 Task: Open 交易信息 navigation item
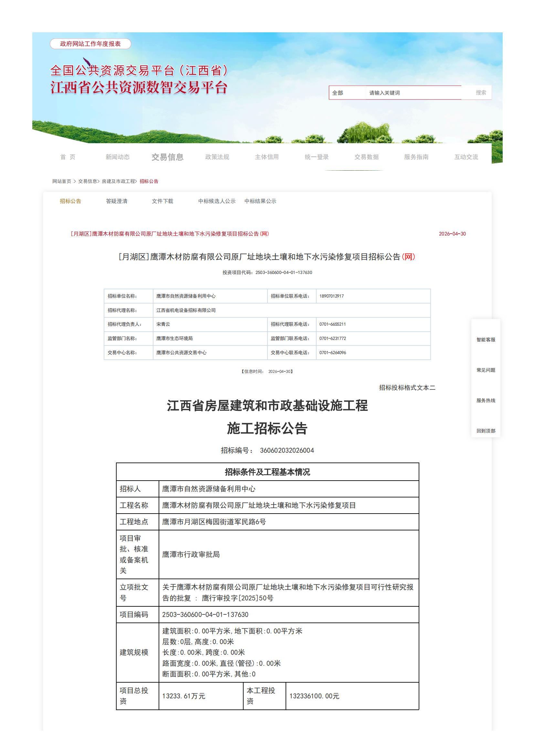[x=167, y=157]
